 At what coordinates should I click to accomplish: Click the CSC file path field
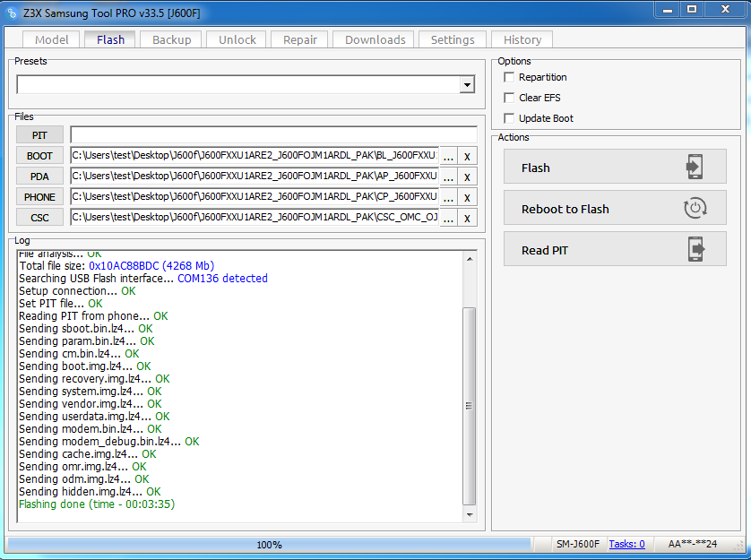(x=255, y=218)
